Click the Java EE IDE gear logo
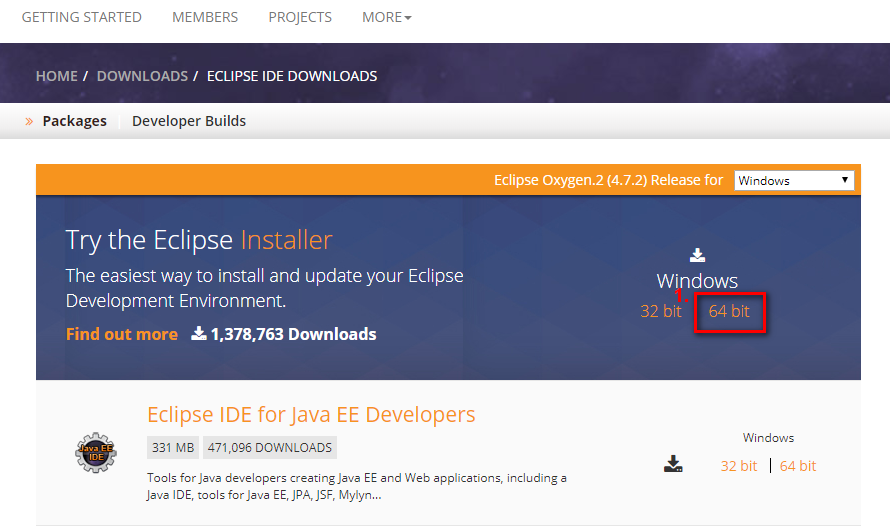Screen dimensions: 890x530 click(96, 453)
